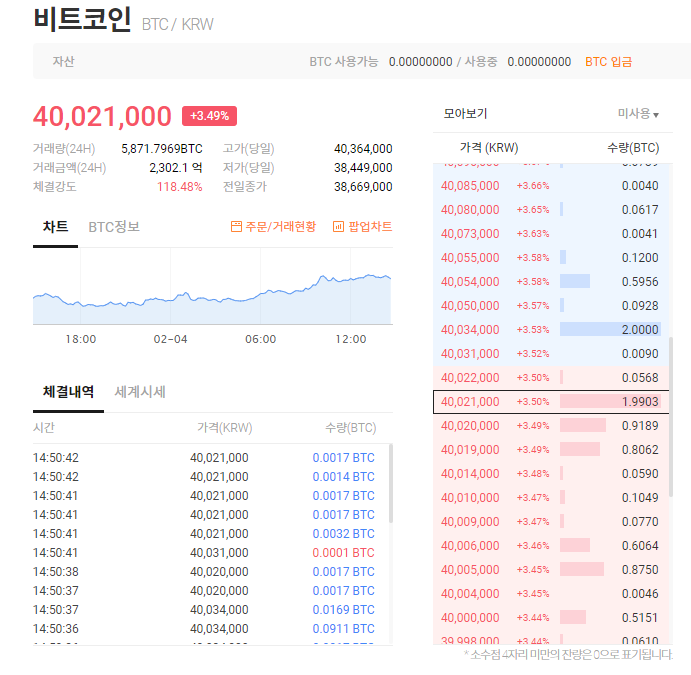Expand the 미사용 grouping dropdown

[x=638, y=114]
